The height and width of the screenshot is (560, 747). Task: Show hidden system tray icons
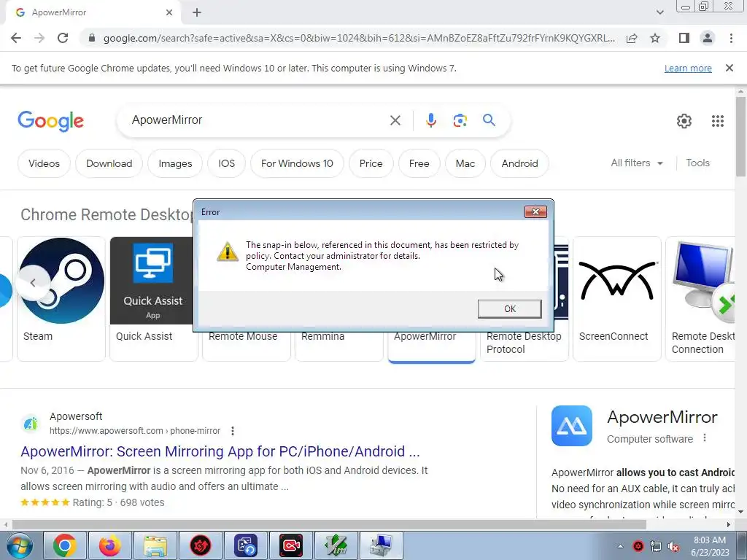click(620, 546)
